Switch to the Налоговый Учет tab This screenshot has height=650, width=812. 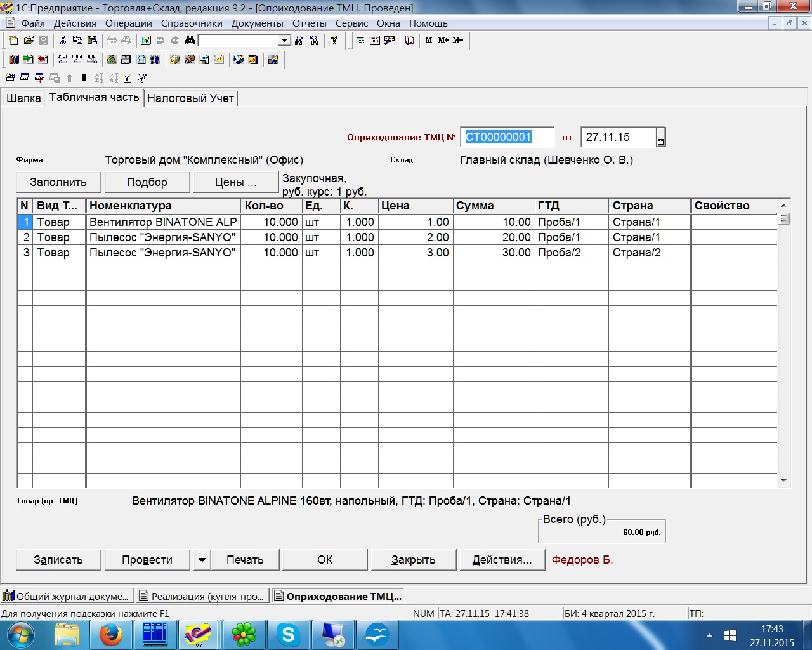click(190, 98)
